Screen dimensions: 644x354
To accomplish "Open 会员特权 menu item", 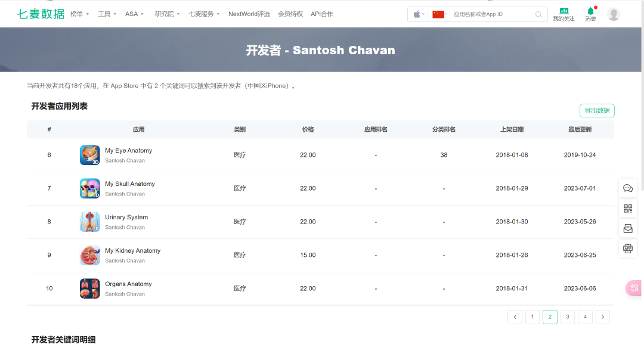I will coord(290,14).
